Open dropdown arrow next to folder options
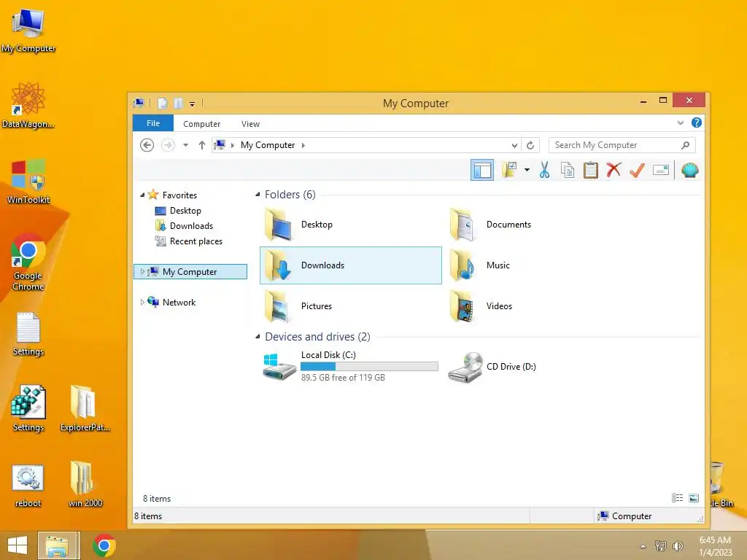 pos(527,170)
